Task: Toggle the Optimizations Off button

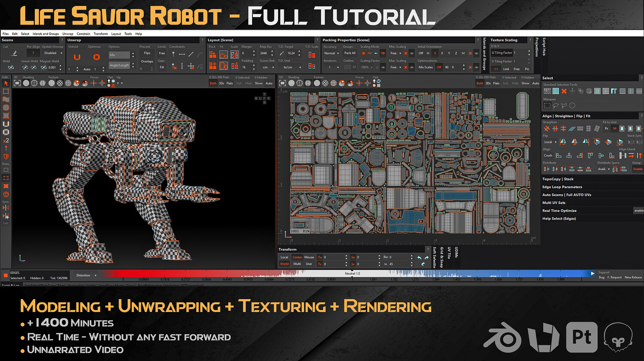Action: click(439, 67)
